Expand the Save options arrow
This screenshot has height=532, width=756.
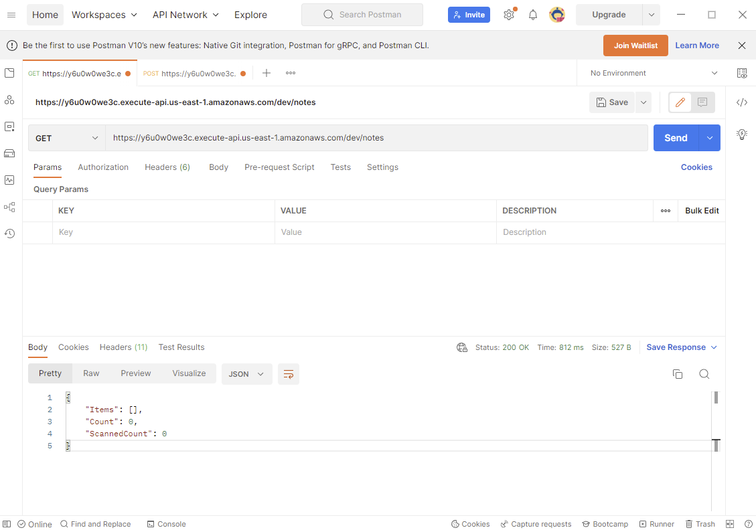click(x=644, y=102)
